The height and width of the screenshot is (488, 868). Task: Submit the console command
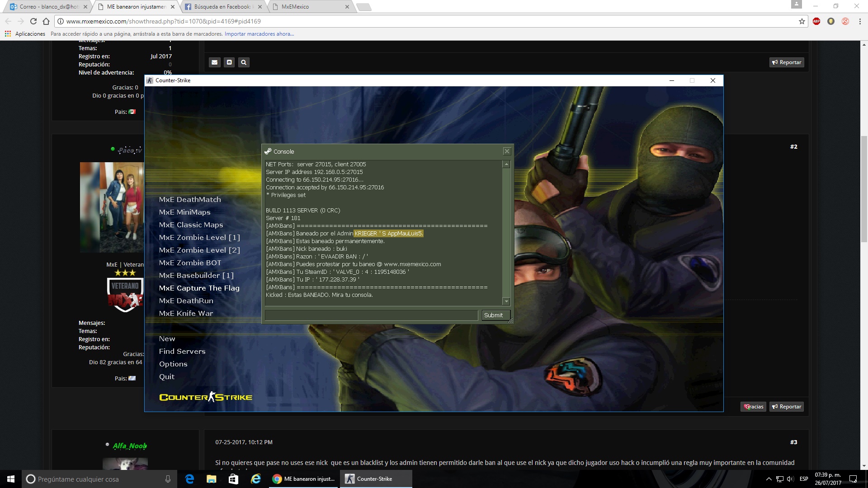click(x=495, y=315)
